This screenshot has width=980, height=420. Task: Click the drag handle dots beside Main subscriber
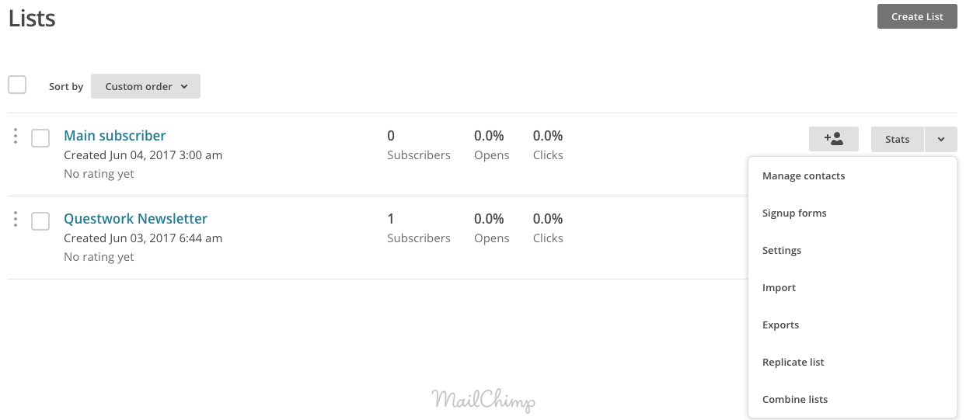pyautogui.click(x=16, y=136)
